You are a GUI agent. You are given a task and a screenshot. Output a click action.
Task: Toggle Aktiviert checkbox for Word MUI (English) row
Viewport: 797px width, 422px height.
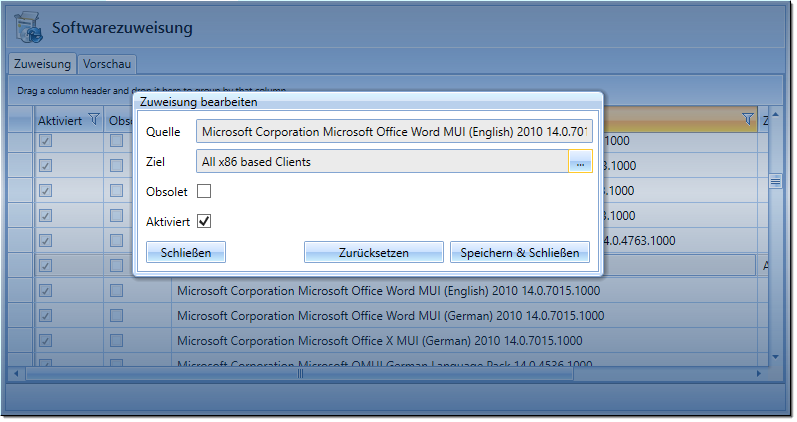point(45,291)
